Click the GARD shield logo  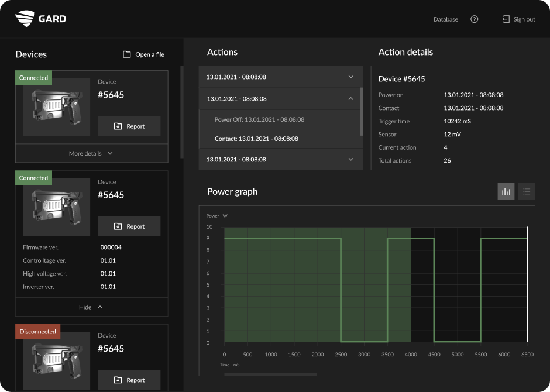25,18
